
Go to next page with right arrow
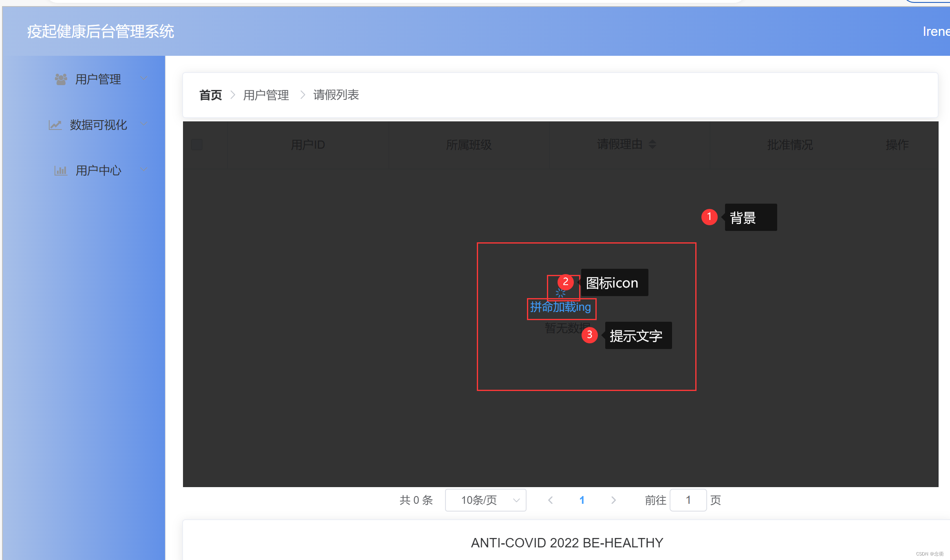(x=613, y=500)
